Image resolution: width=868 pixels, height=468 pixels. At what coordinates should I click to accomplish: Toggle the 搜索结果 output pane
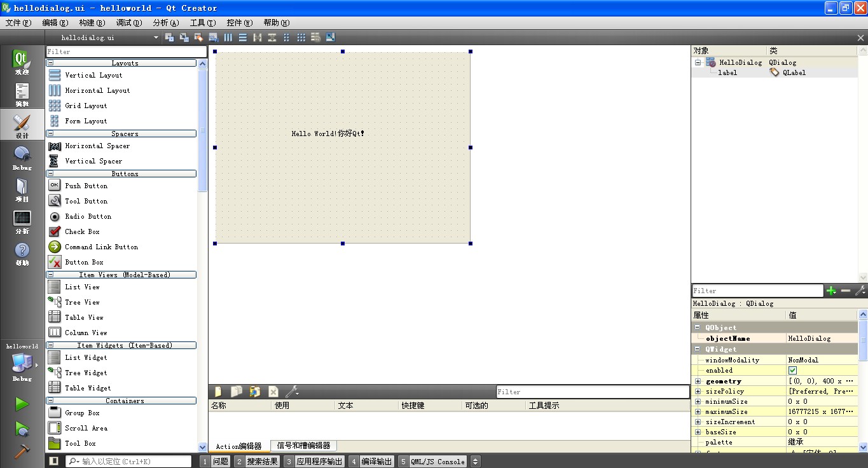click(257, 462)
